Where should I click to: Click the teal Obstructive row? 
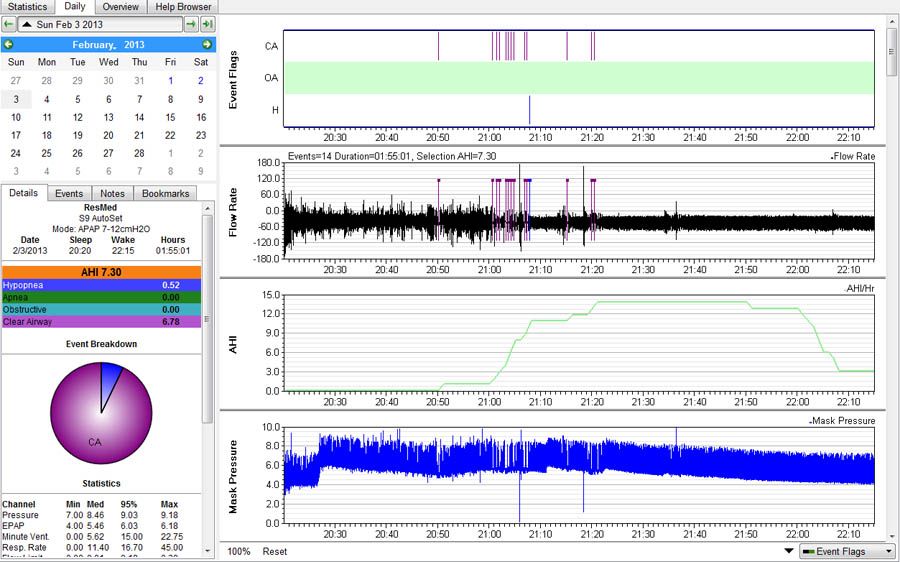(102, 309)
